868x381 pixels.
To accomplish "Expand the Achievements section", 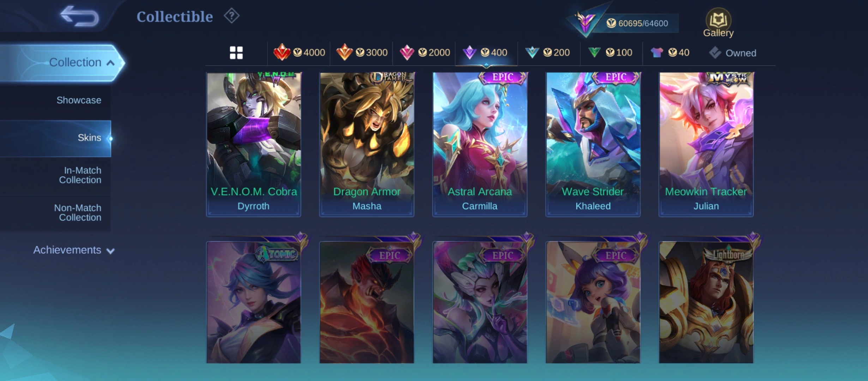I will [x=74, y=250].
